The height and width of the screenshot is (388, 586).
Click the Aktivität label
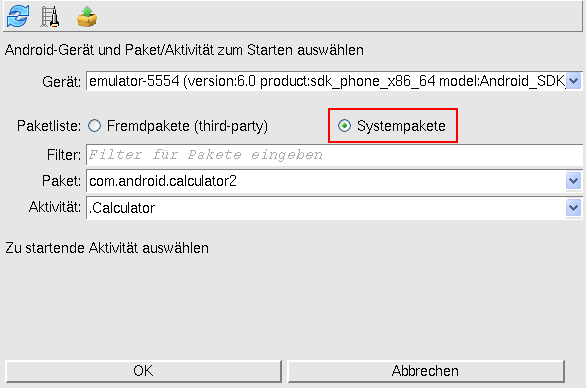(x=55, y=207)
